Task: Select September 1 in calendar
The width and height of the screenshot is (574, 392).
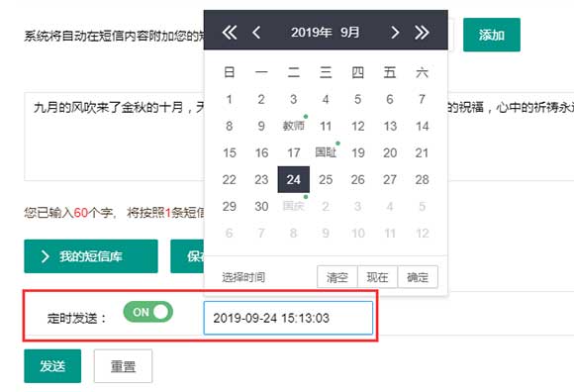Action: click(x=230, y=99)
